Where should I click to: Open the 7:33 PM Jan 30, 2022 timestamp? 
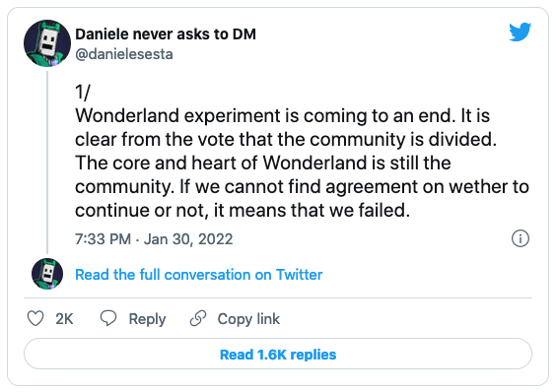pyautogui.click(x=154, y=239)
